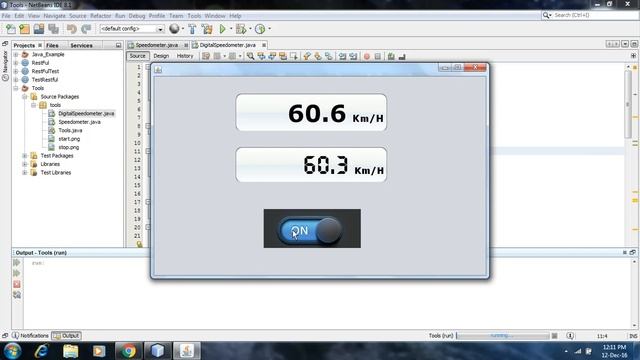Click the Build Project hammer icon
The width and height of the screenshot is (640, 360).
(192, 29)
